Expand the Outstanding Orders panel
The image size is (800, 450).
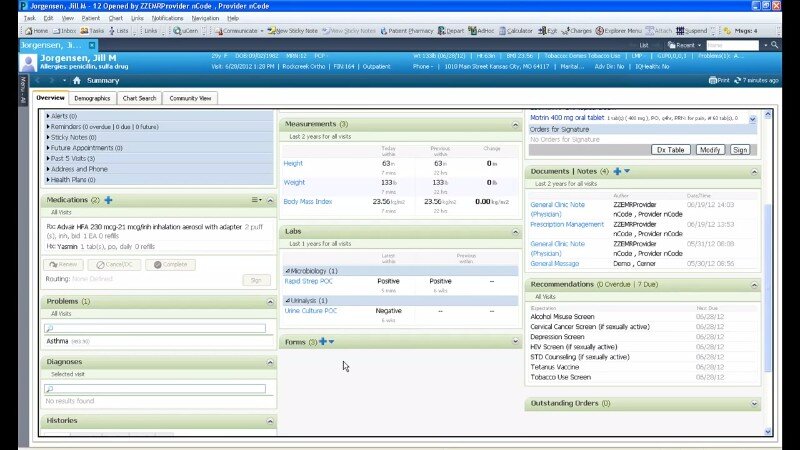[755, 404]
